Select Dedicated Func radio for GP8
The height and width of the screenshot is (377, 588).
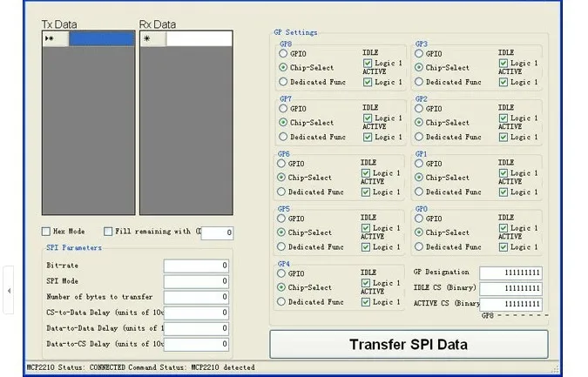click(283, 81)
